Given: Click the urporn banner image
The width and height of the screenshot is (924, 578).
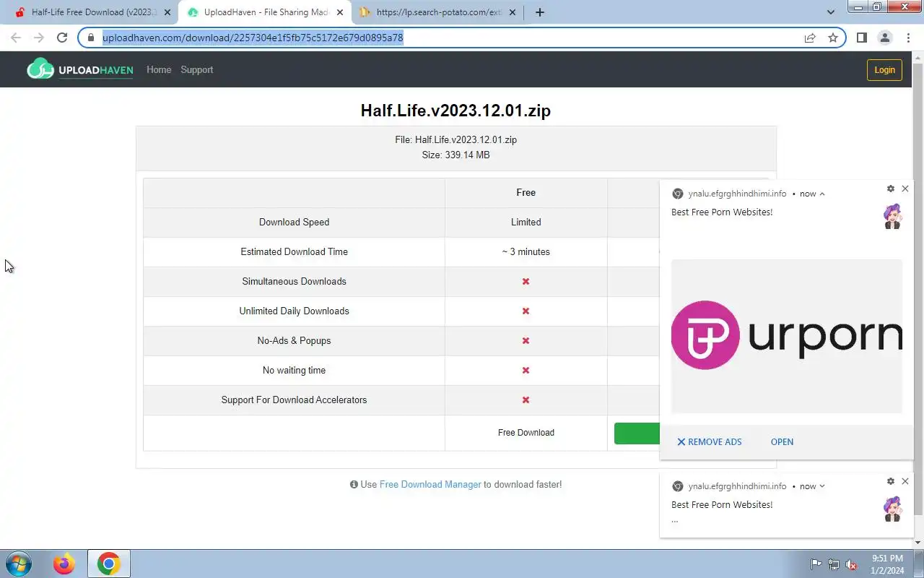Looking at the screenshot, I should (x=786, y=336).
